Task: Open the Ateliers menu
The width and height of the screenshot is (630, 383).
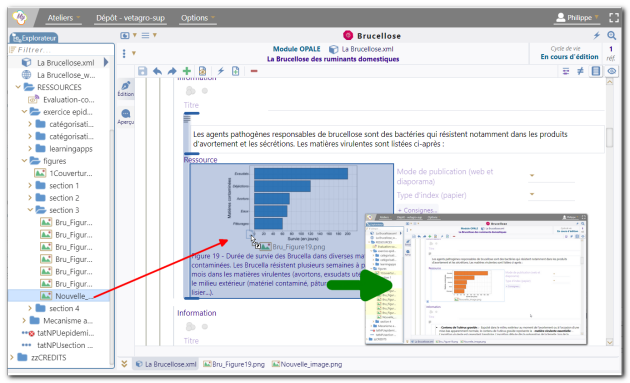Action: coord(63,18)
